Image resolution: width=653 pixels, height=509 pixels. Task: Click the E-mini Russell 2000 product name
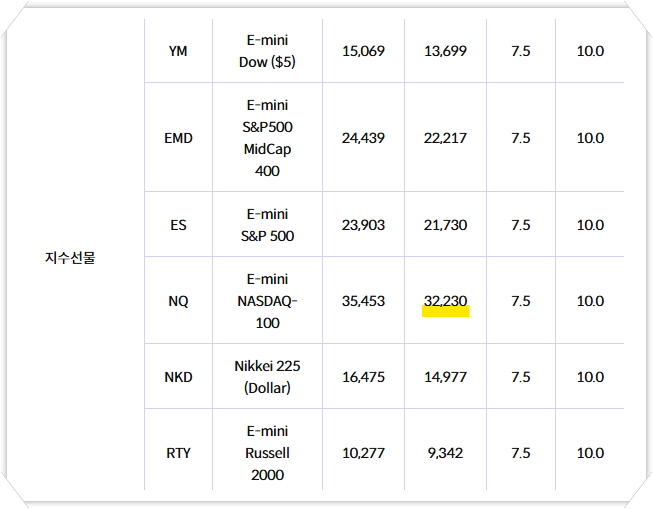[267, 453]
